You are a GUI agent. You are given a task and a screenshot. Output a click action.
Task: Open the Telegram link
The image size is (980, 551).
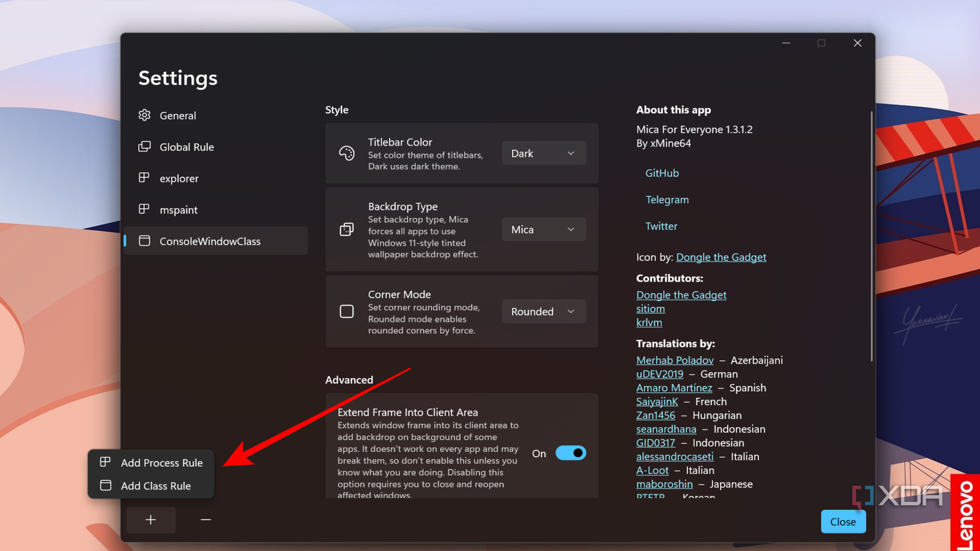tap(667, 199)
